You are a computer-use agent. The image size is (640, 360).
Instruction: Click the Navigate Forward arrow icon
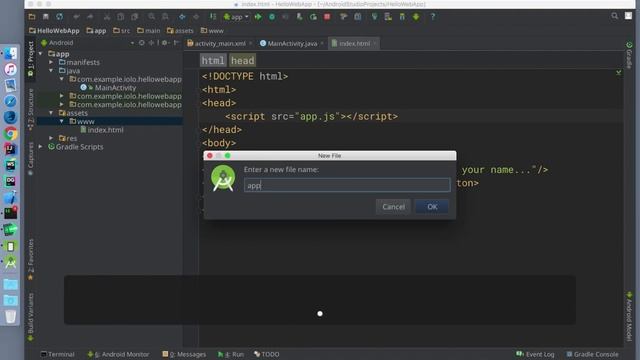click(x=196, y=17)
